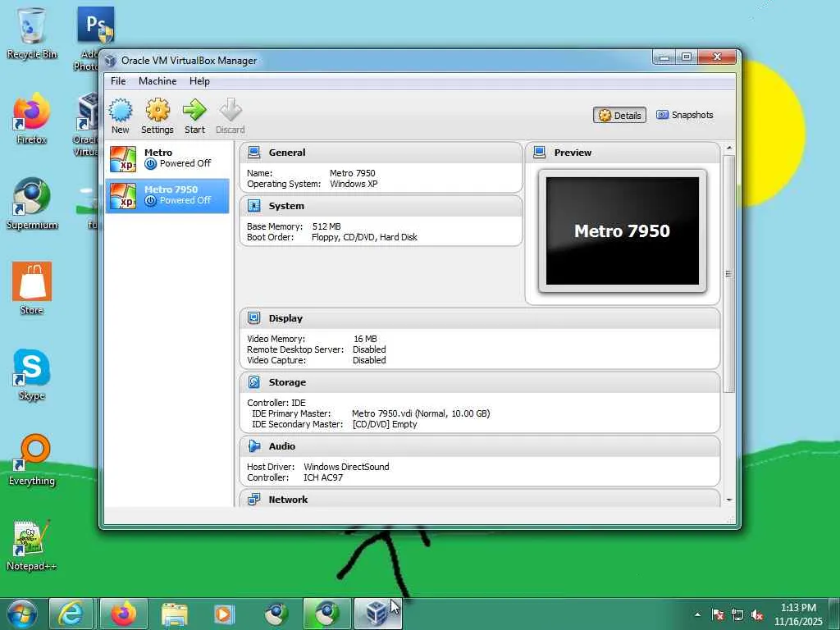Click the Display section monitor icon
The width and height of the screenshot is (840, 630).
[x=254, y=318]
